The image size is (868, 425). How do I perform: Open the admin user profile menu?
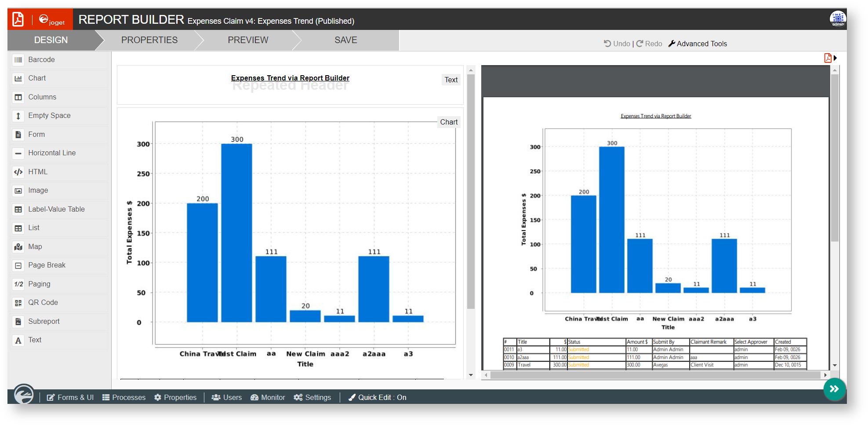pos(838,19)
